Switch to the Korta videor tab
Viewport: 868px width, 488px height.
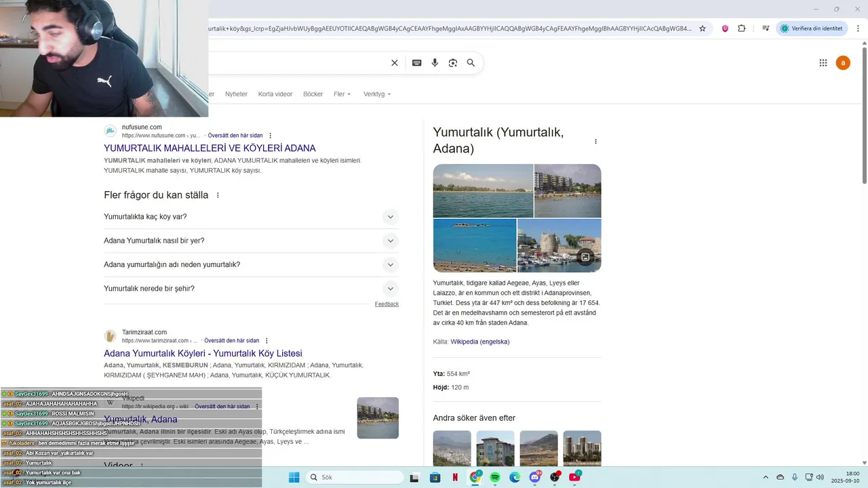275,94
